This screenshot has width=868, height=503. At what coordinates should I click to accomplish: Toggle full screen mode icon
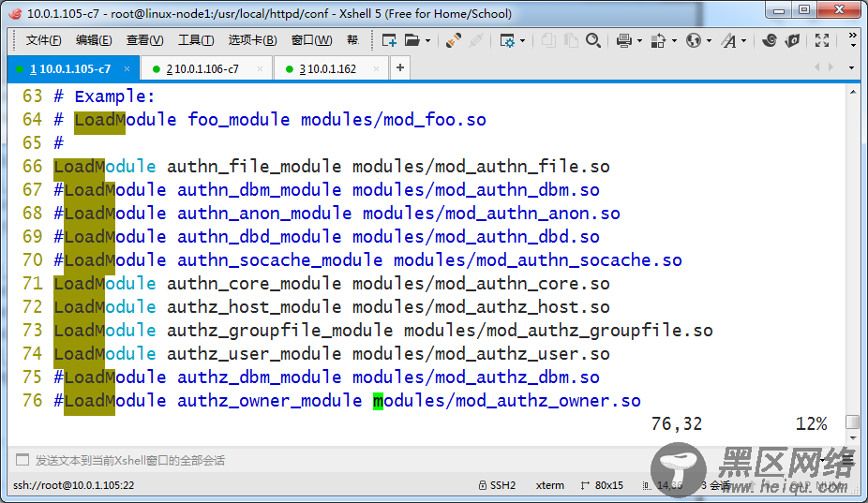822,40
